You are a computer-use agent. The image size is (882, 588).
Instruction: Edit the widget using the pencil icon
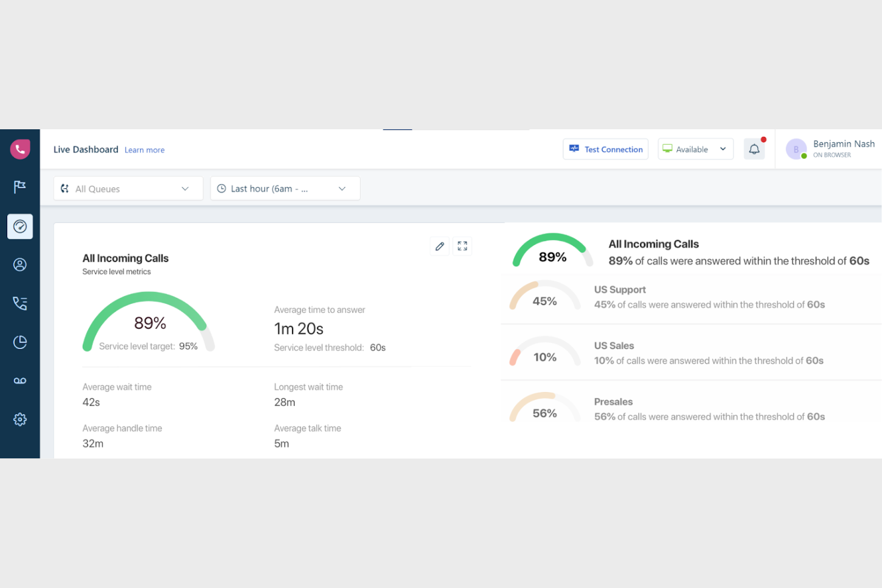[x=439, y=245]
